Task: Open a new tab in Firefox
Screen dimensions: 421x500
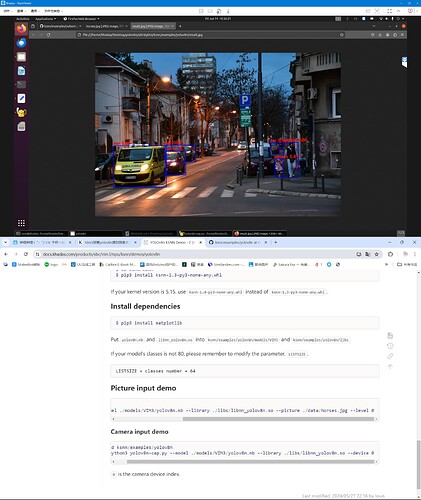Action: click(x=180, y=26)
